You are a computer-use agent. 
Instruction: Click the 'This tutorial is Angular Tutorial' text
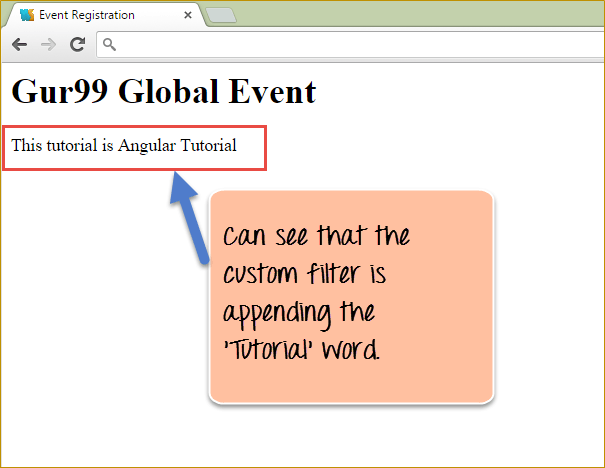(124, 146)
